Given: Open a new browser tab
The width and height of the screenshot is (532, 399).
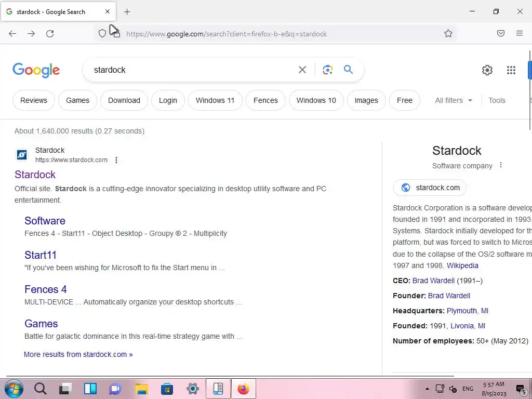Looking at the screenshot, I should [x=127, y=12].
